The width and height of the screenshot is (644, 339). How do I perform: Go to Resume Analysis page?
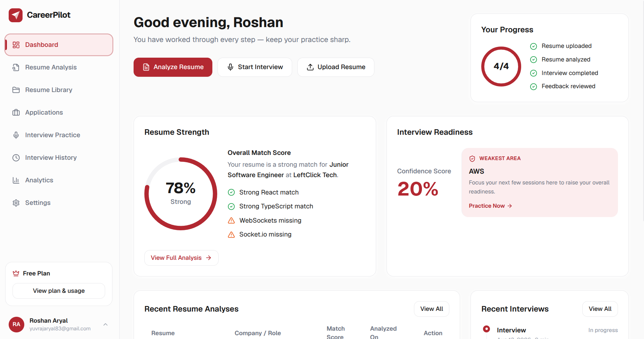[x=59, y=67]
